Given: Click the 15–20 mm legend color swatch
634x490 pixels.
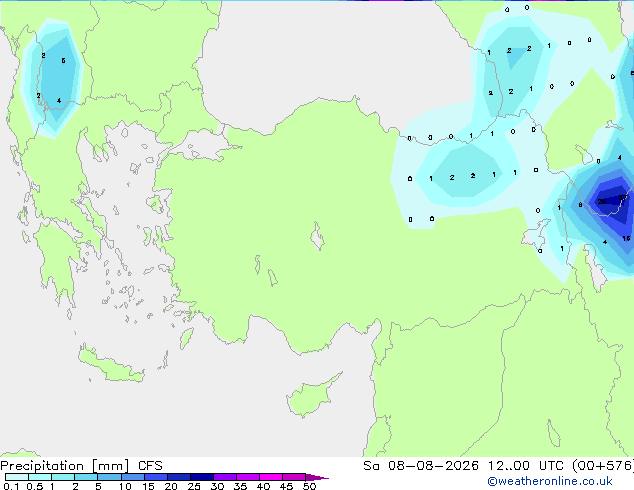Looking at the screenshot, I should (x=156, y=477).
